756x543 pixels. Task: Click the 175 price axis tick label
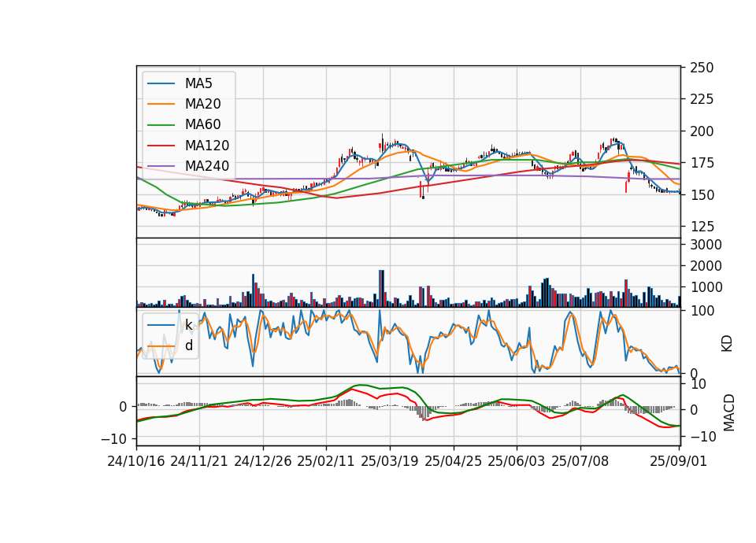702,163
